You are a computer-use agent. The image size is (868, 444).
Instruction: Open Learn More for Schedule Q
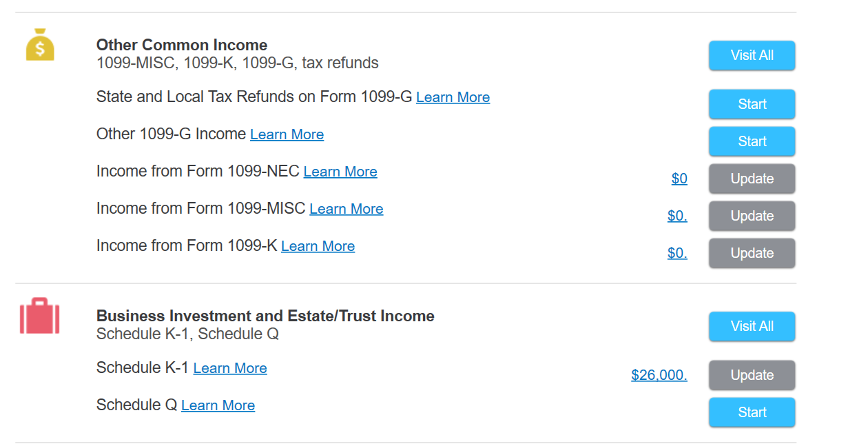(x=218, y=405)
